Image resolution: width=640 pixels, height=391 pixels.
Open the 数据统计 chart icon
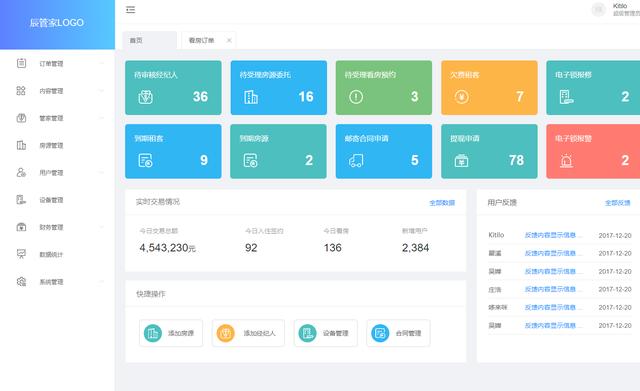(21, 254)
